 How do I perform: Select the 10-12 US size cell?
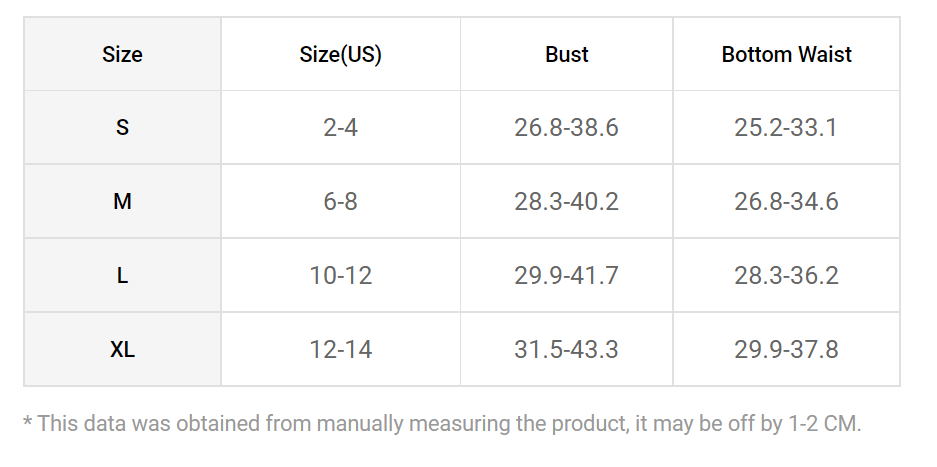click(341, 276)
